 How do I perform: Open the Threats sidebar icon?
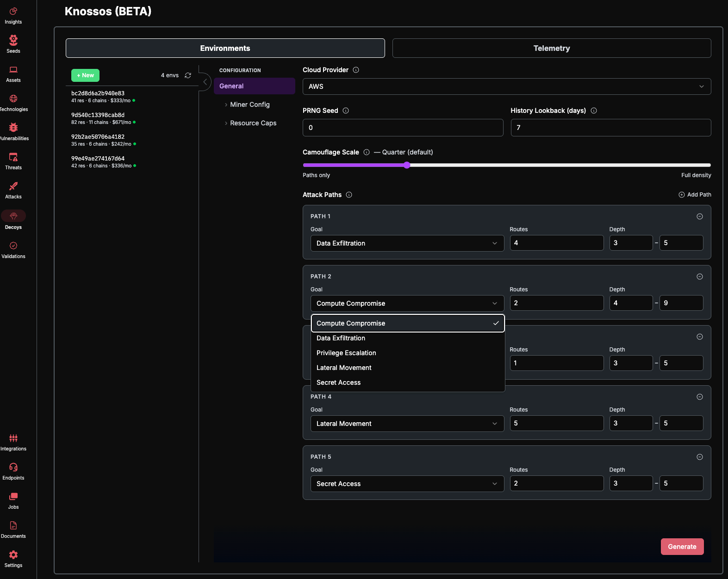(x=13, y=157)
